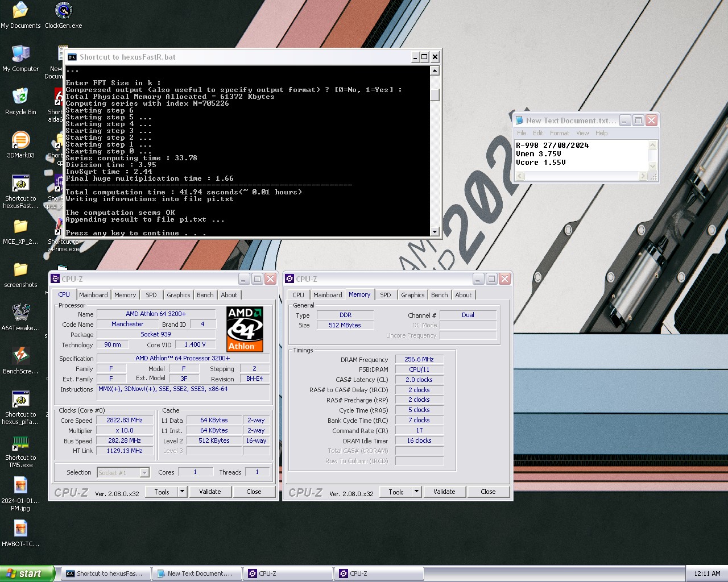Open the Recycle Bin icon
This screenshot has width=728, height=582.
pos(20,102)
